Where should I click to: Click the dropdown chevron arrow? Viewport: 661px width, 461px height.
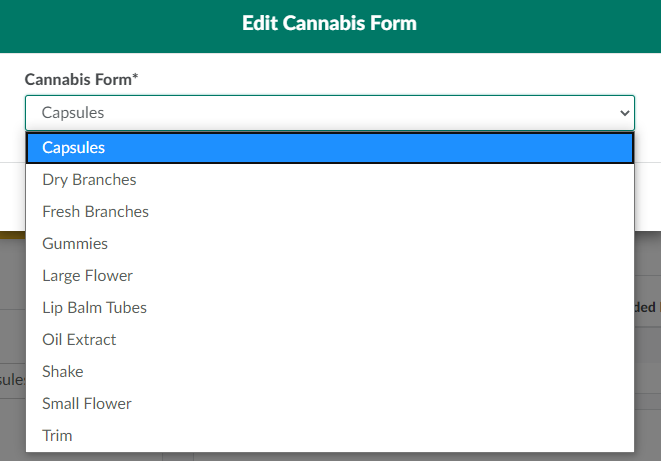tap(625, 114)
